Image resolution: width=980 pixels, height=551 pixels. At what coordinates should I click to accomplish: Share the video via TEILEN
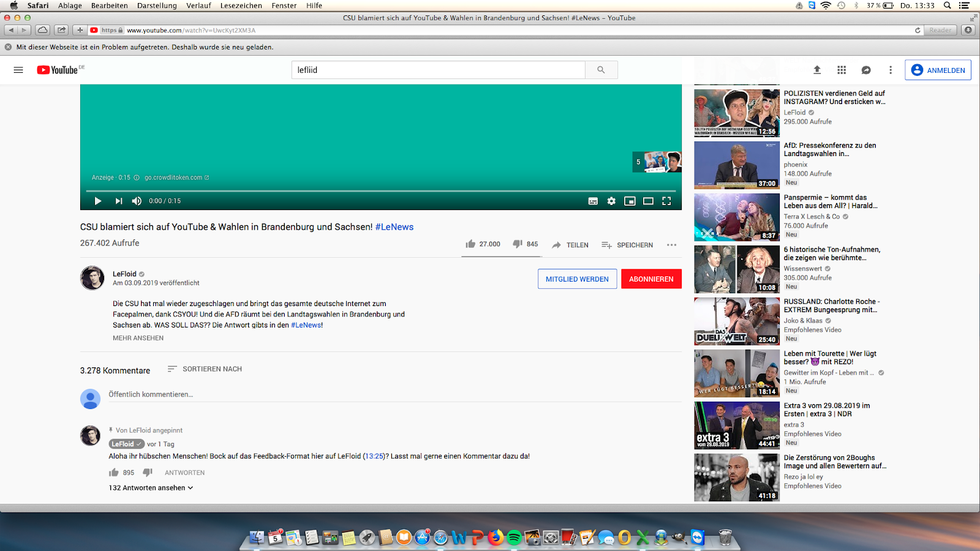570,245
